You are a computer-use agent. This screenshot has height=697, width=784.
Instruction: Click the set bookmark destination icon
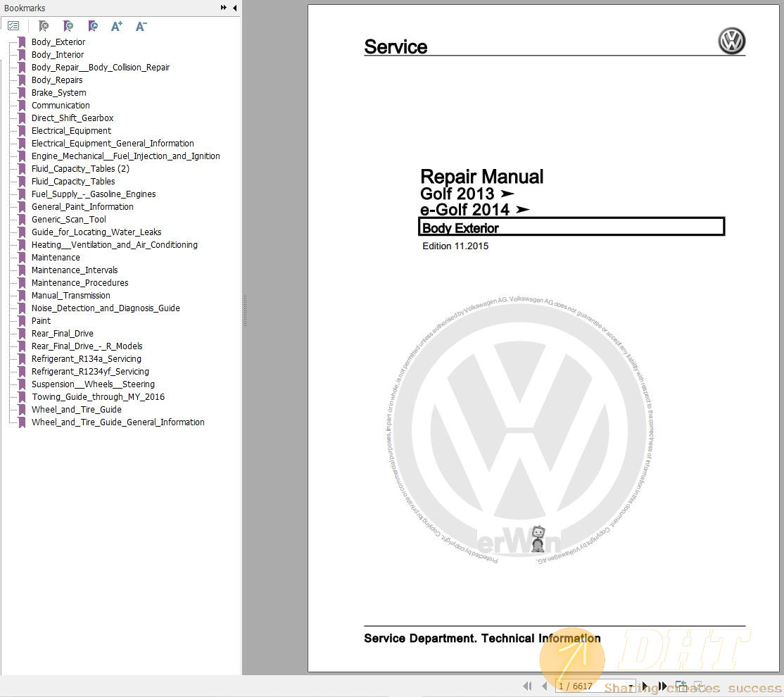coord(92,26)
